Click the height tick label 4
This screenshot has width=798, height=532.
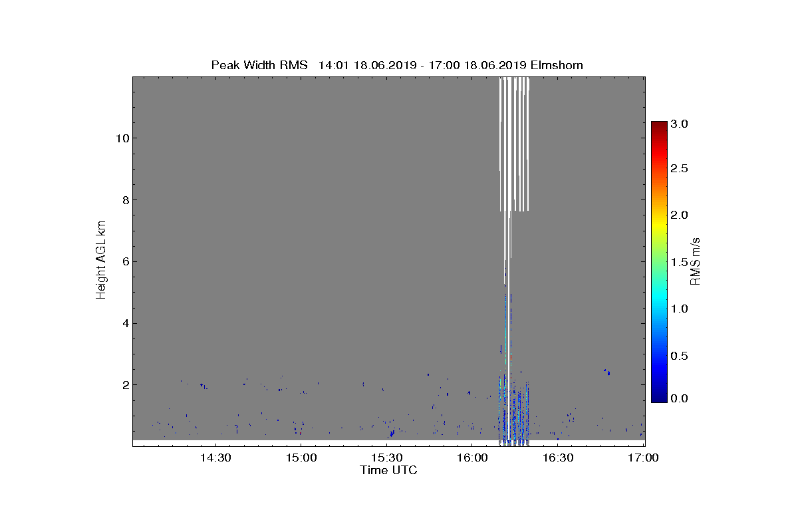pyautogui.click(x=124, y=323)
